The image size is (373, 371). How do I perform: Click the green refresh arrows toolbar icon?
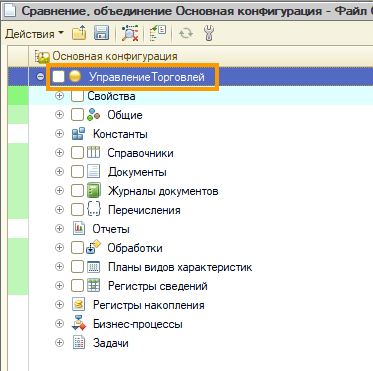pos(186,34)
